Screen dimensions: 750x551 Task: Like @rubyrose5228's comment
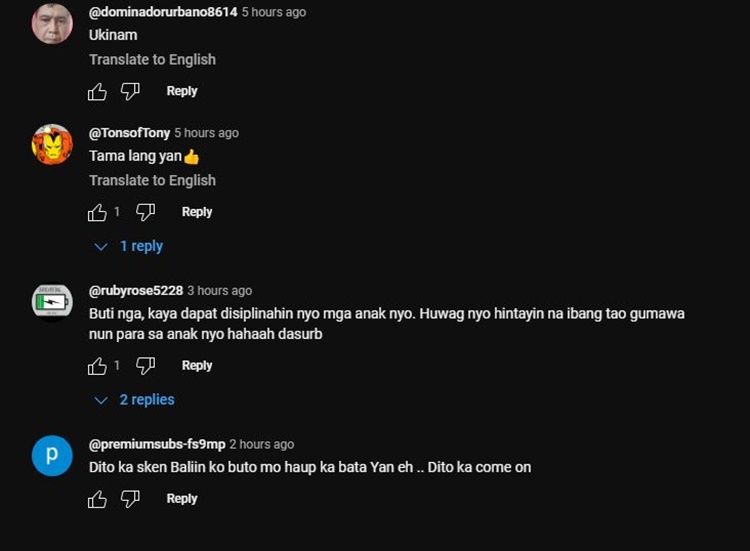pos(97,367)
